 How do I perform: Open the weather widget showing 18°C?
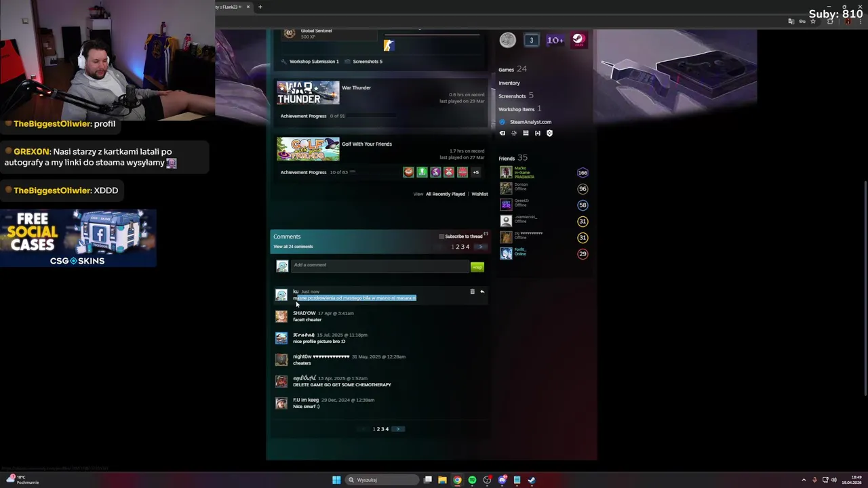(22, 480)
